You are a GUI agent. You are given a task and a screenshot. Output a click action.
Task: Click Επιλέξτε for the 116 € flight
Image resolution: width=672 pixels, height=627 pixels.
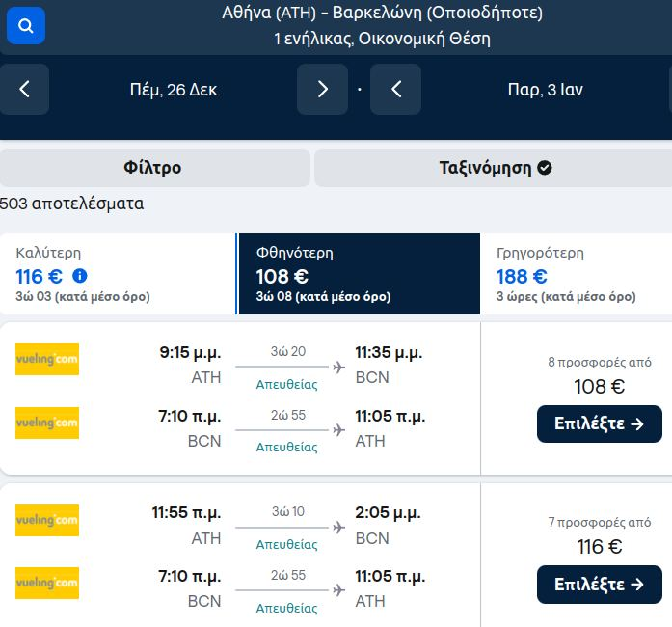click(599, 585)
